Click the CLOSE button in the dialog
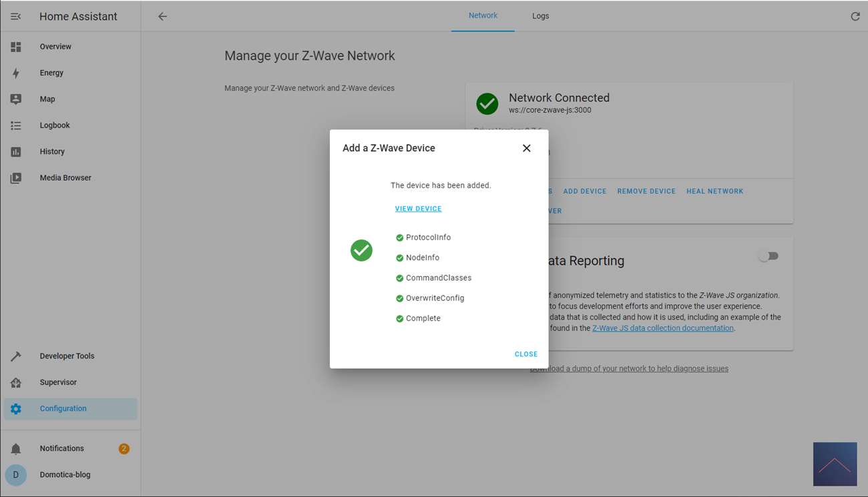Screen dimensions: 868x497 pos(526,354)
